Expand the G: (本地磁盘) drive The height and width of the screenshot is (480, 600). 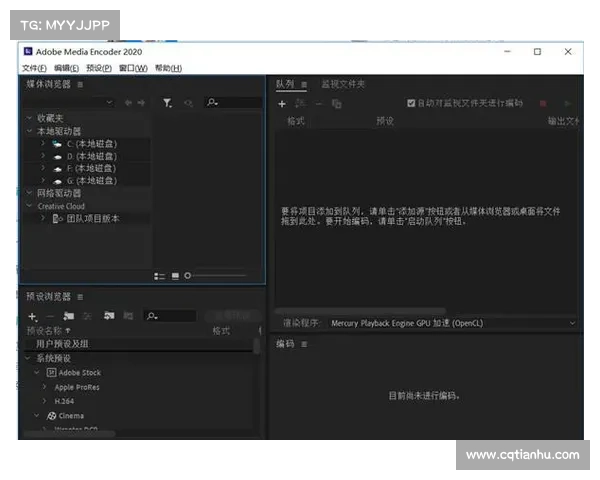(x=43, y=180)
